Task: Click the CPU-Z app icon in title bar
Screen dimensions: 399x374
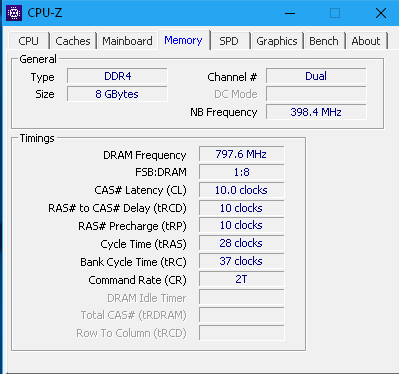Action: 14,13
